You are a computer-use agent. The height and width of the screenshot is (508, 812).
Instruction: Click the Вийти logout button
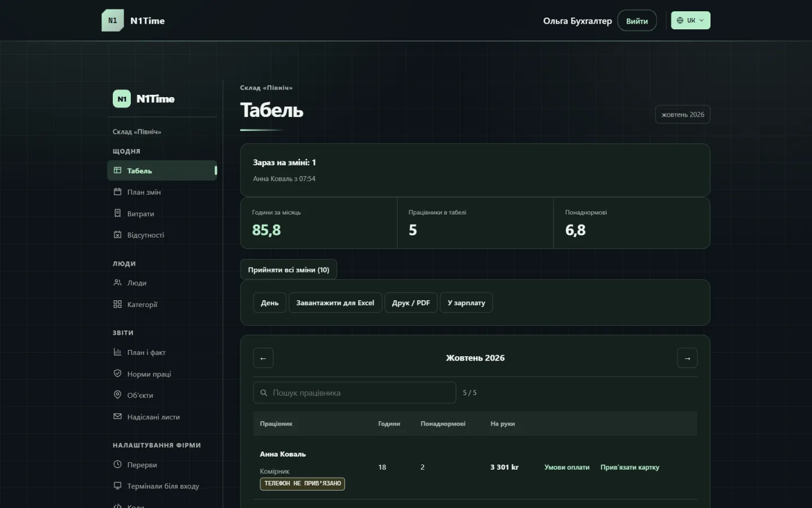tap(637, 21)
